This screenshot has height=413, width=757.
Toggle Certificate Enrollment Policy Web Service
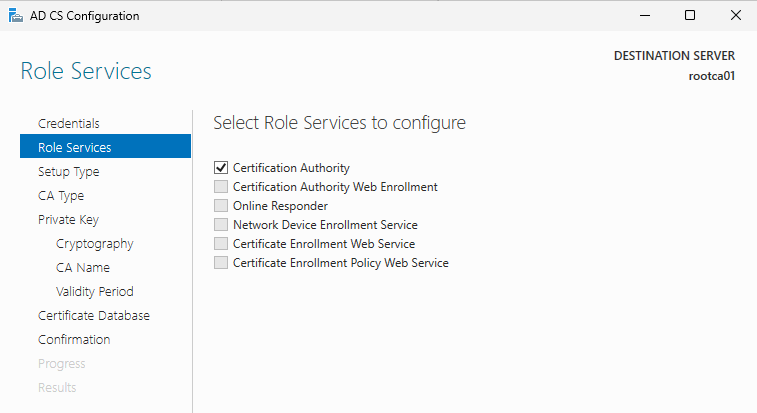221,263
